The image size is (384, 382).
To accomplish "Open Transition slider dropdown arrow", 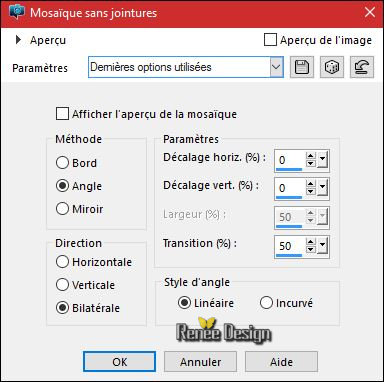I will (x=322, y=246).
